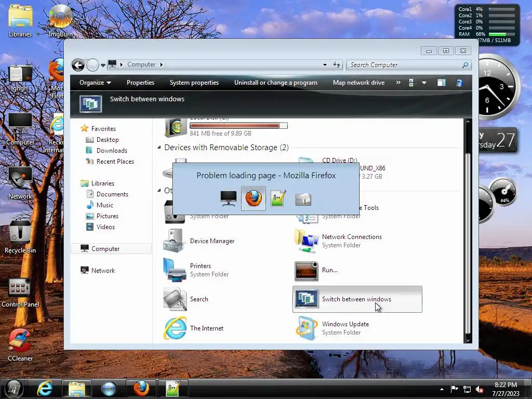Select the Windows Update icon
532x399 pixels.
tap(307, 328)
